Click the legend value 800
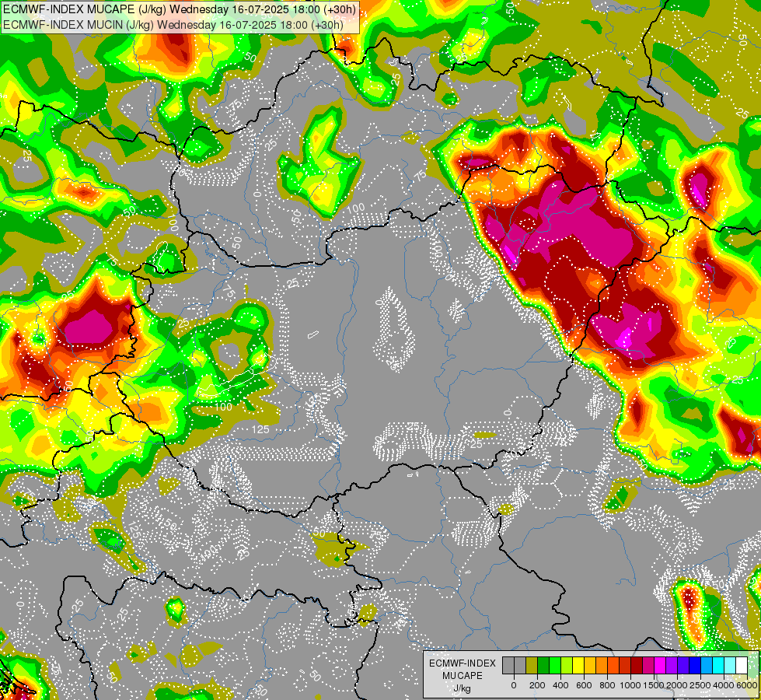This screenshot has width=761, height=700. pos(607,685)
